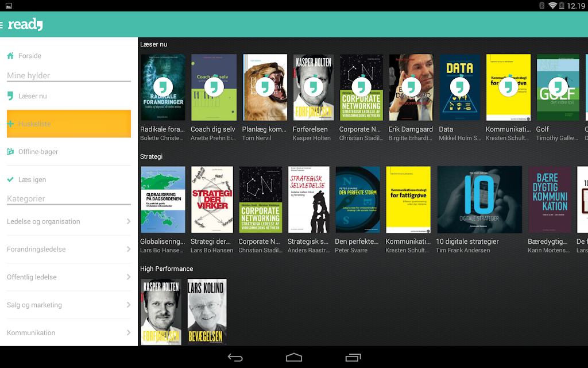
Task: Tap the Kategorier header
Action: click(26, 198)
